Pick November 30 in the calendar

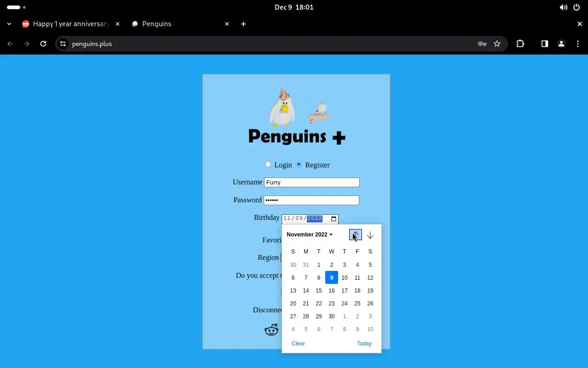coord(332,316)
